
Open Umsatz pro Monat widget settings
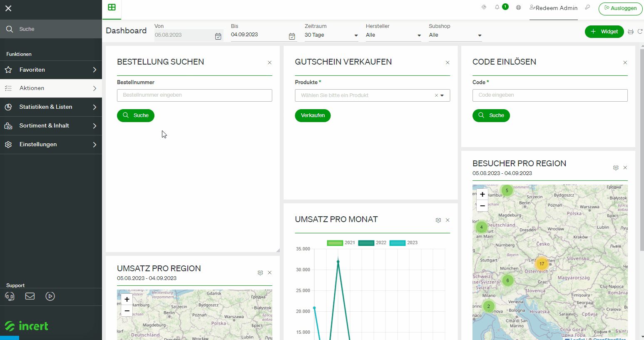pyautogui.click(x=438, y=220)
